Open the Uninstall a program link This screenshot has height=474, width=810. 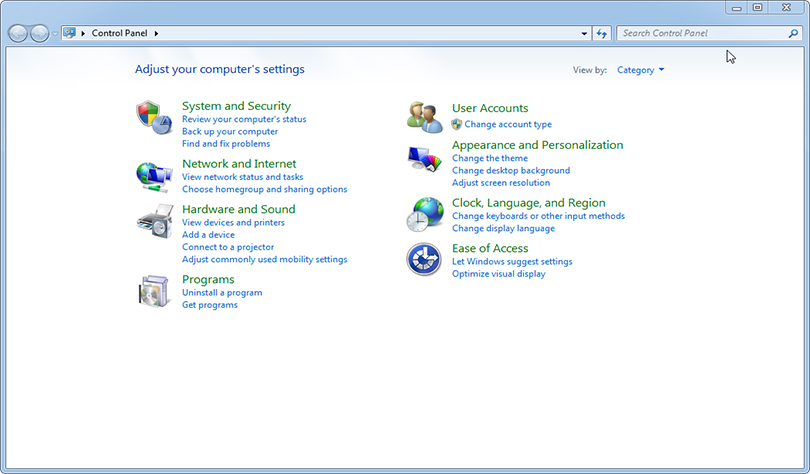[x=222, y=293]
